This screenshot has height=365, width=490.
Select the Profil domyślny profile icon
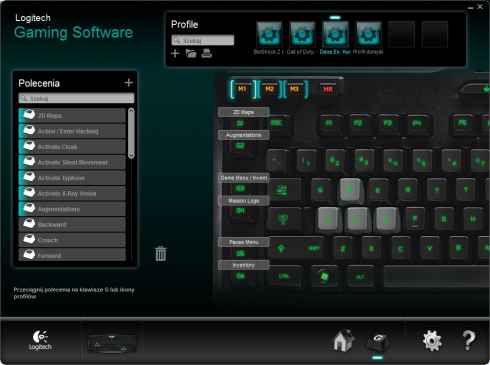tap(368, 34)
